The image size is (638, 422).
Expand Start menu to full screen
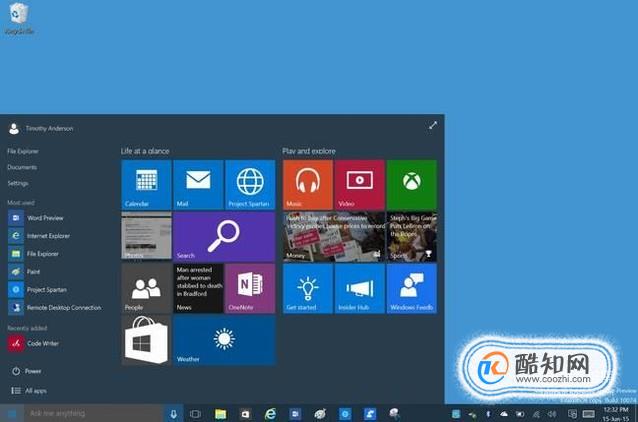[433, 125]
